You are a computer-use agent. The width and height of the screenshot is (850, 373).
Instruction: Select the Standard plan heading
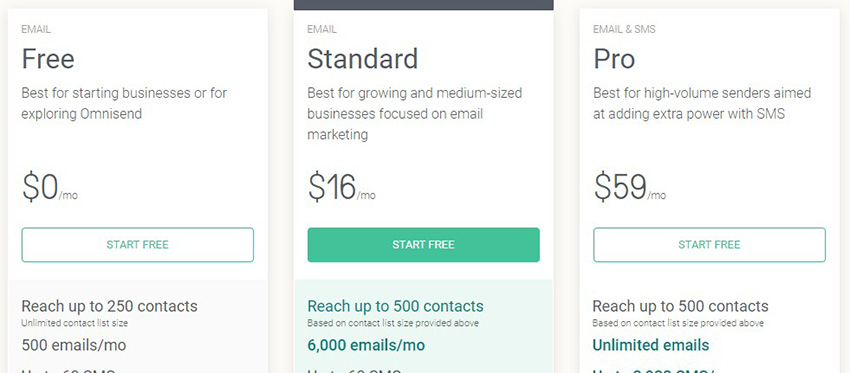(x=363, y=59)
